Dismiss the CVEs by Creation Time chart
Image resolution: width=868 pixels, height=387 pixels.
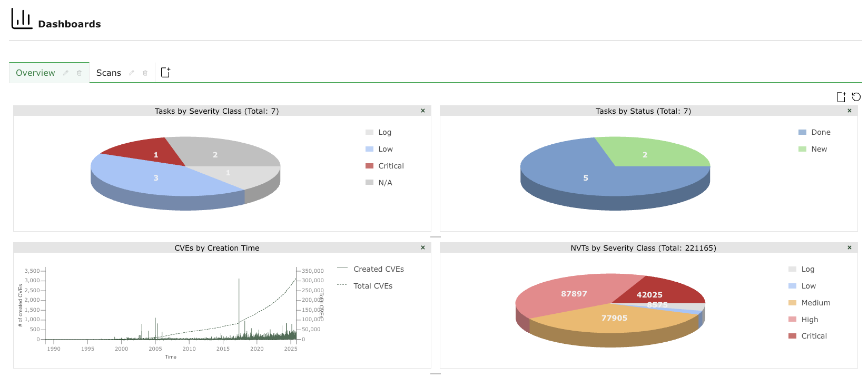(423, 248)
